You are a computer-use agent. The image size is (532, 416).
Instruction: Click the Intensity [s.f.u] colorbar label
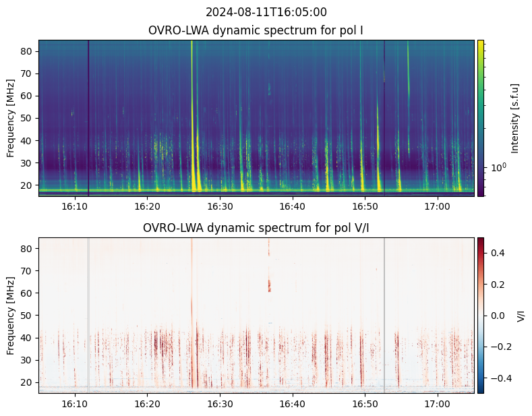pyautogui.click(x=516, y=118)
